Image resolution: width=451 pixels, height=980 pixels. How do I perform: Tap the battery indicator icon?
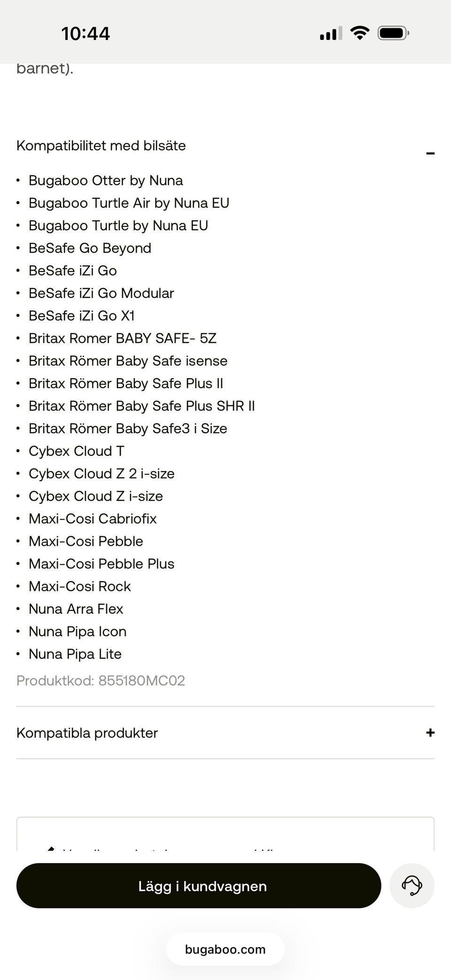393,33
